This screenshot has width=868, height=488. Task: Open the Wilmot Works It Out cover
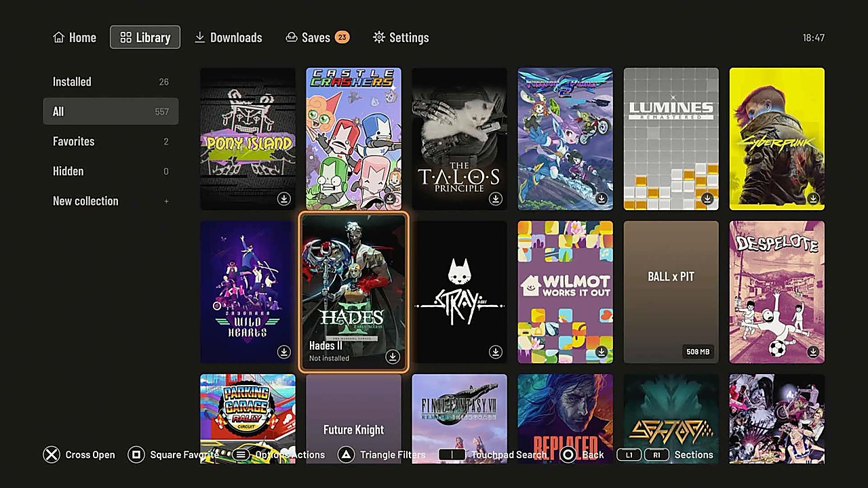click(x=565, y=292)
